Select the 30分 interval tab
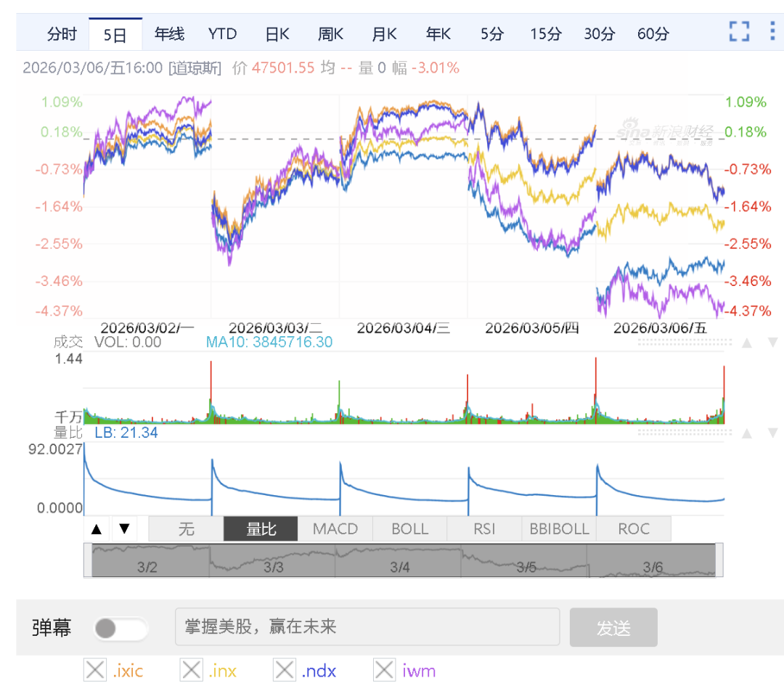 click(x=599, y=34)
